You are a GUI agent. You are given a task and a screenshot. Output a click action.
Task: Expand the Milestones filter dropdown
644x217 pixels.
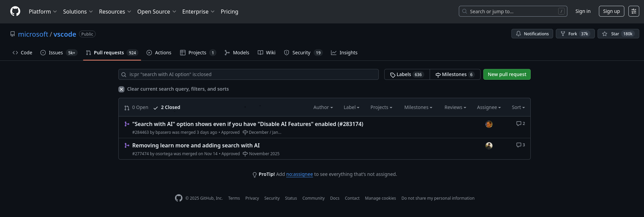[x=418, y=107]
